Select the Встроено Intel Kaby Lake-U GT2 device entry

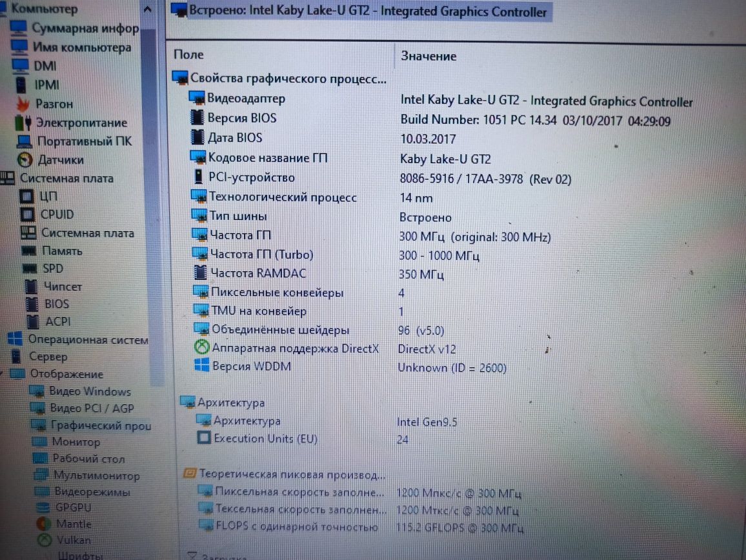point(361,12)
